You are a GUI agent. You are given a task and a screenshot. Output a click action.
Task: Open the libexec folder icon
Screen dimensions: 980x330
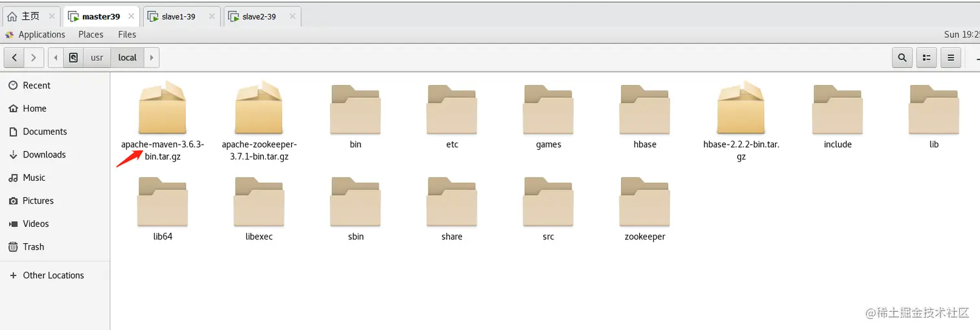[x=259, y=202]
